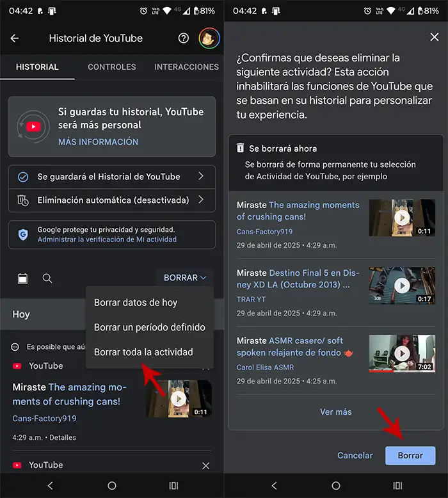Viewport: 448px width, 498px height.
Task: Play the 'Destino Final 5' video thumbnail
Action: (x=402, y=285)
